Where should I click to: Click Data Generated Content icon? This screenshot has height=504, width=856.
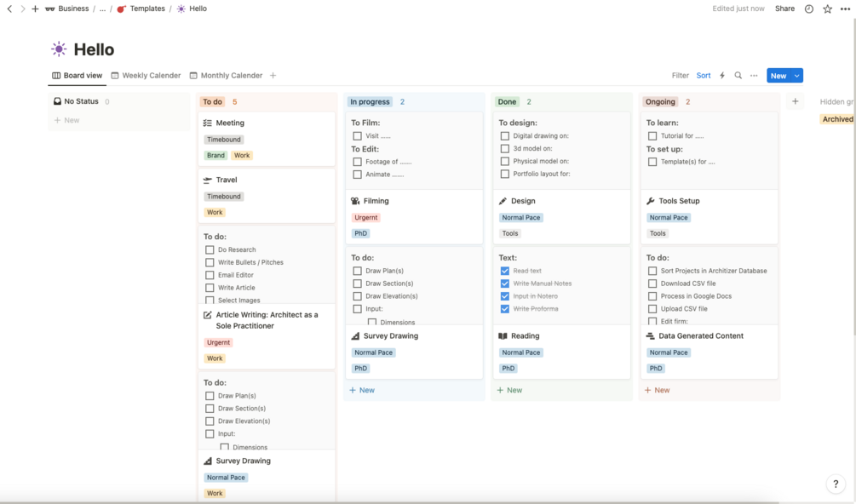pyautogui.click(x=650, y=336)
